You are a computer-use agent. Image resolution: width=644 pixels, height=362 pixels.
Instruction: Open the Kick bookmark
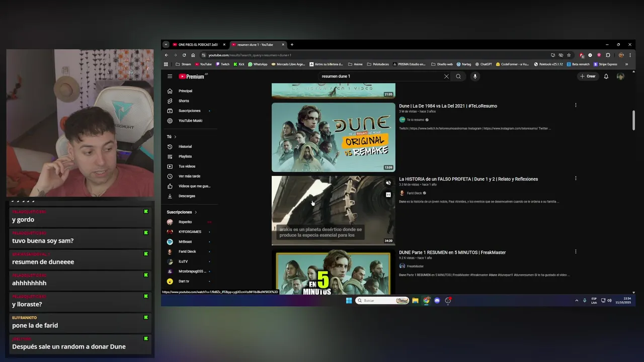(239, 64)
